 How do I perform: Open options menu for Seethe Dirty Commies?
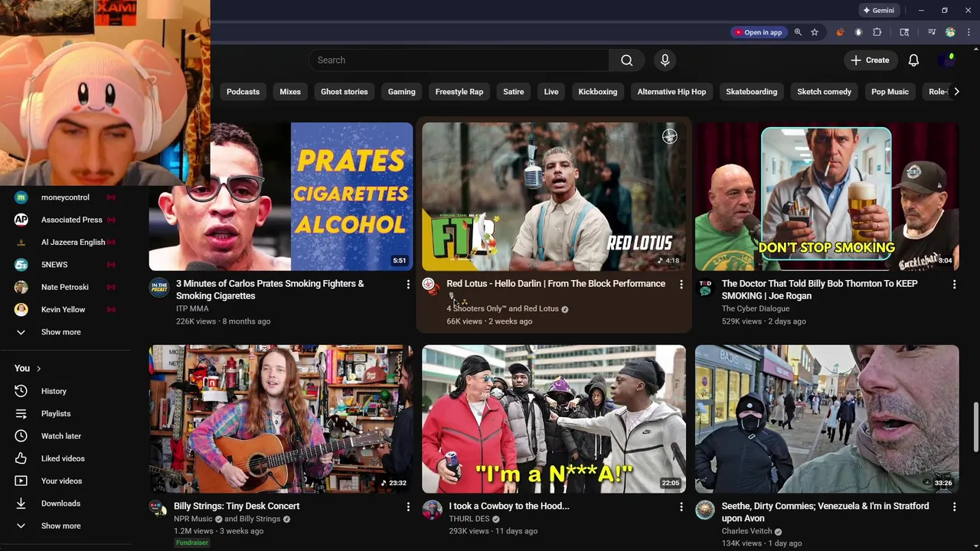(954, 507)
